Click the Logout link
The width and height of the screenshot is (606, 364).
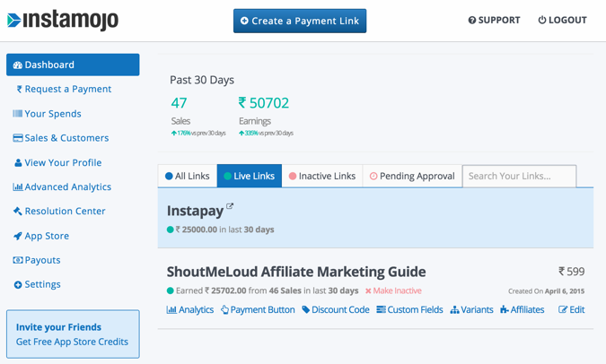click(562, 20)
